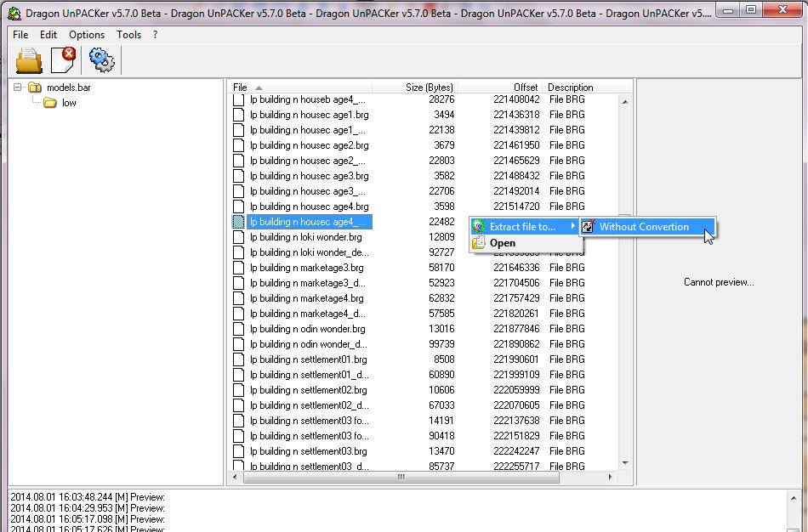Image resolution: width=808 pixels, height=532 pixels.
Task: Click file icon for marketage4.brg
Action: (x=239, y=298)
